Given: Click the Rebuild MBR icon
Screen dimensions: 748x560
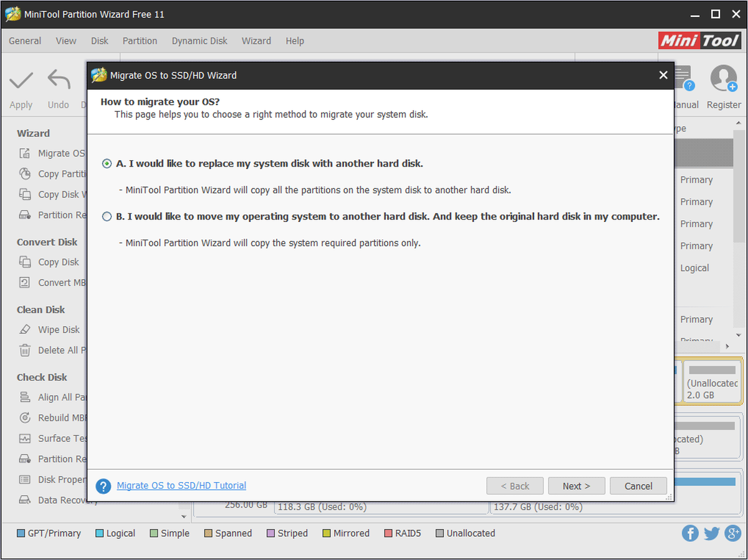Looking at the screenshot, I should [x=25, y=418].
